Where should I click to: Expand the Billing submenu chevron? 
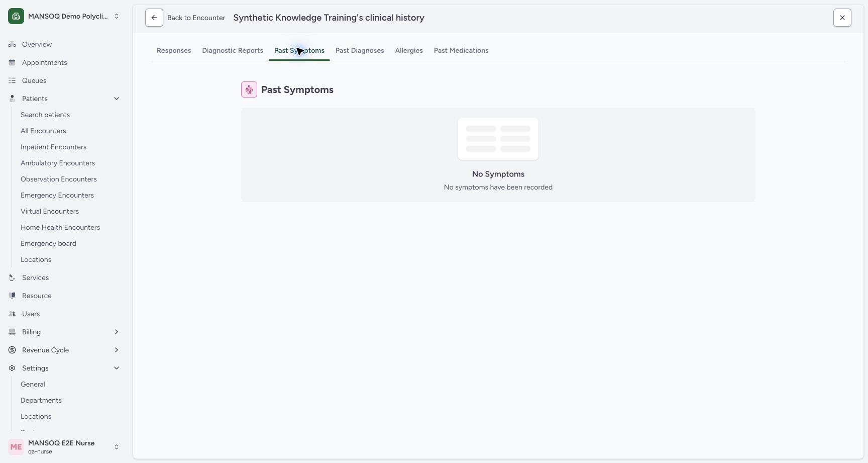[x=117, y=332]
